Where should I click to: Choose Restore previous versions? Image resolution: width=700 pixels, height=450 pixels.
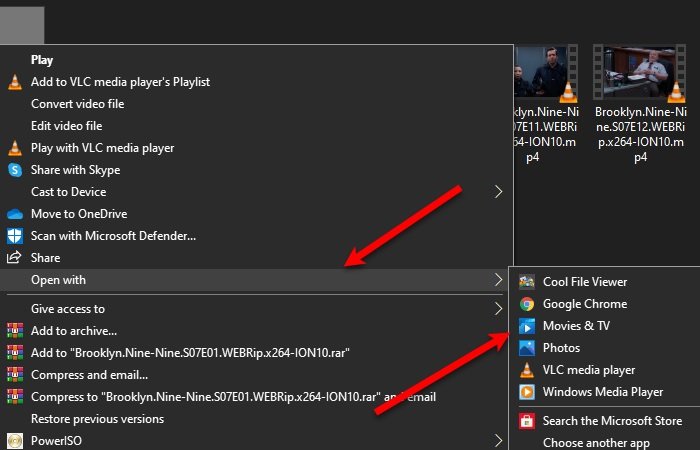click(97, 419)
